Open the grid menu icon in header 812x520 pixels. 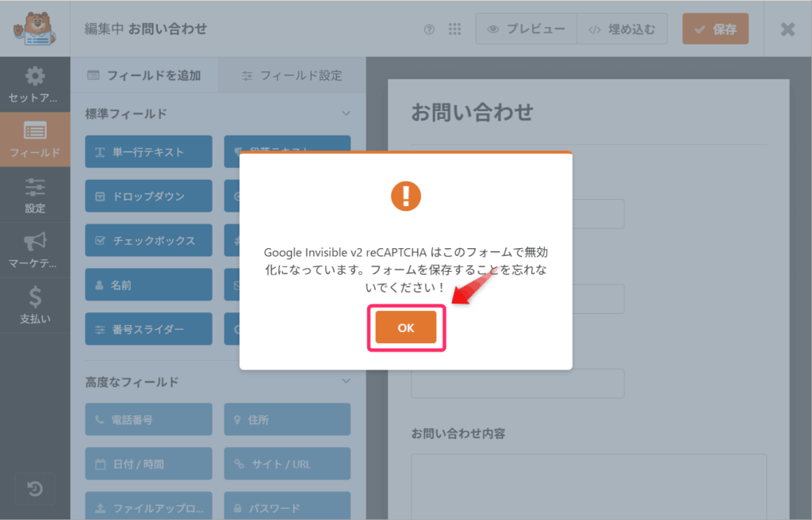454,29
